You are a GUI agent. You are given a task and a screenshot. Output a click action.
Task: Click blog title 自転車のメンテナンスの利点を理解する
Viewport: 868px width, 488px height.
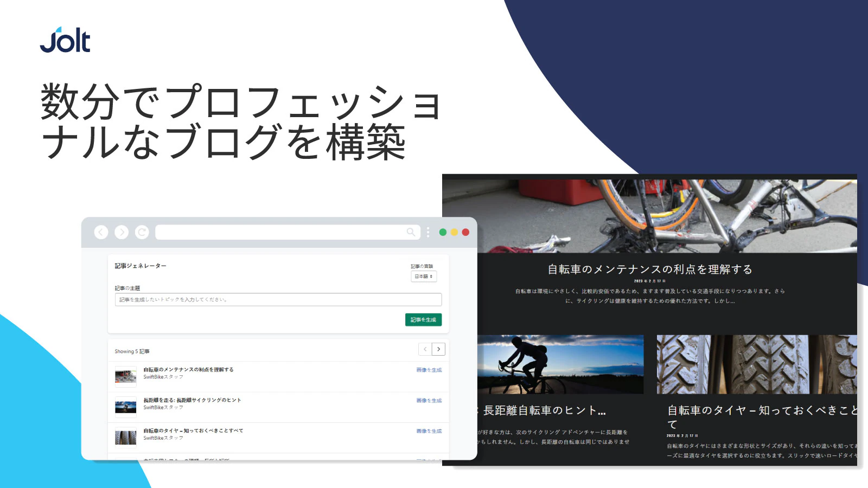(650, 269)
